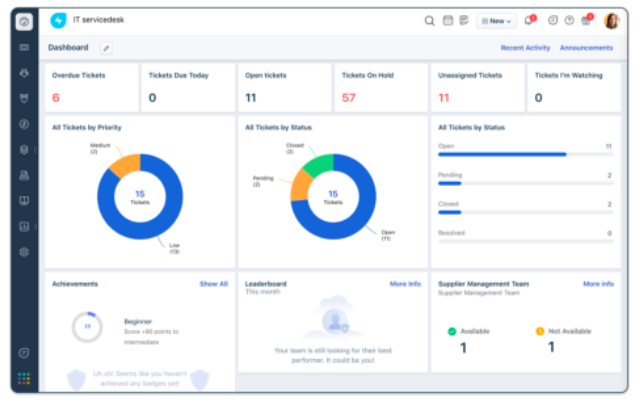Image resolution: width=642 pixels, height=405 pixels.
Task: Click the Freshservice lightning logo
Action: click(58, 20)
